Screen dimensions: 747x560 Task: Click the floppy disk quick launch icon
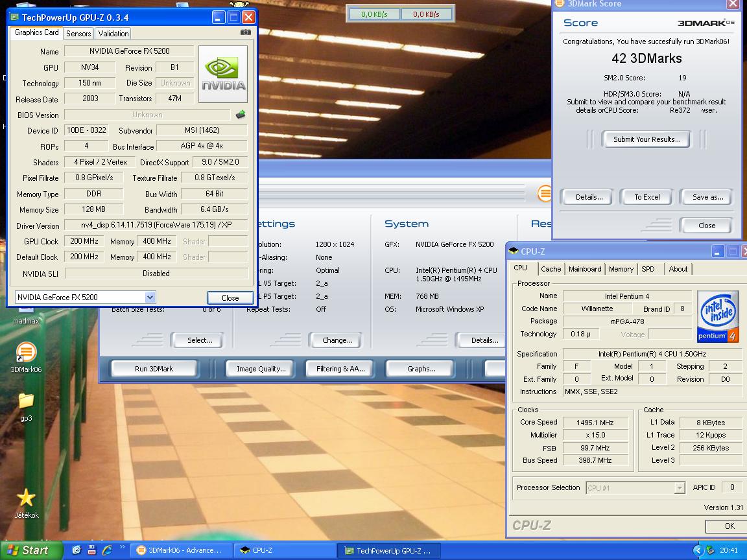click(x=91, y=550)
